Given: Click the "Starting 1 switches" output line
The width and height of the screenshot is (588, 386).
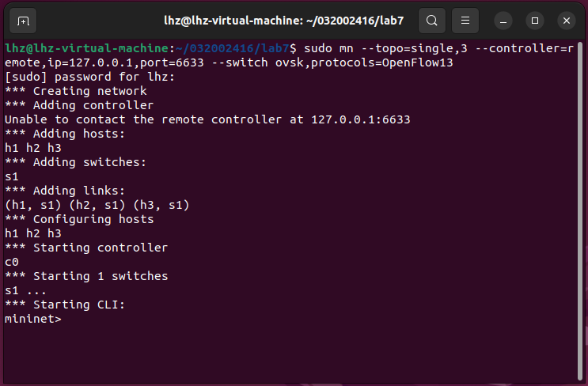Looking at the screenshot, I should pyautogui.click(x=86, y=276).
